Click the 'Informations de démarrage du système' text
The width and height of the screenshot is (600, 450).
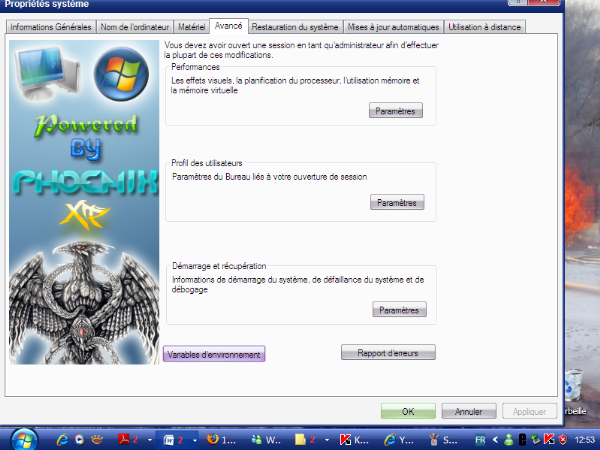298,284
